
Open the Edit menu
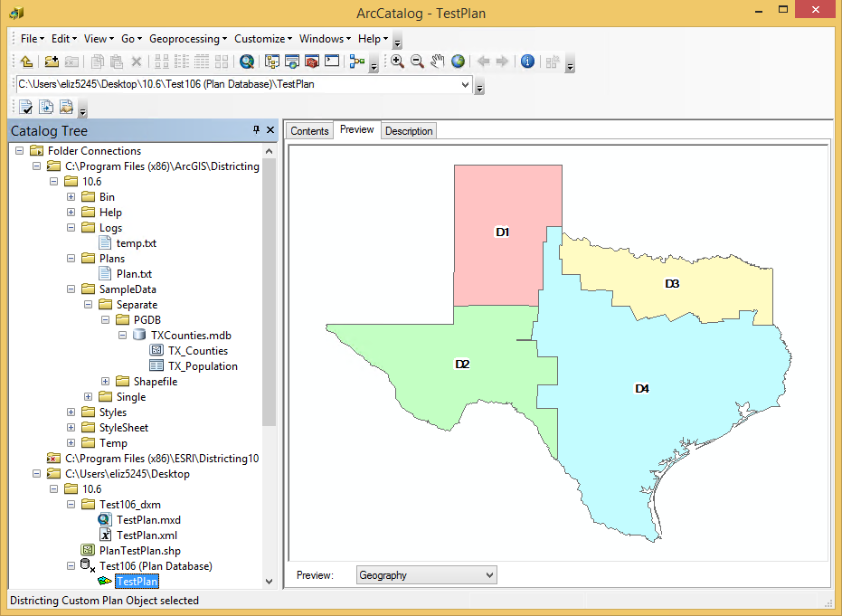click(64, 39)
